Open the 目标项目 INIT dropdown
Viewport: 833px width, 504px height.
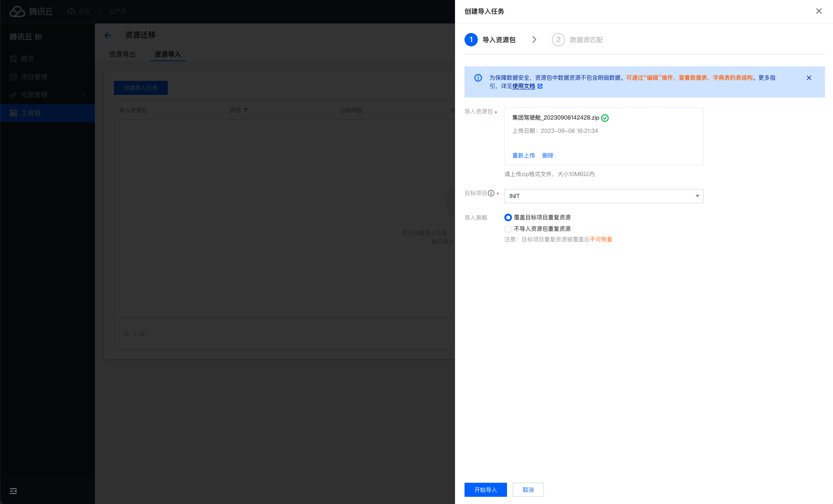click(603, 196)
